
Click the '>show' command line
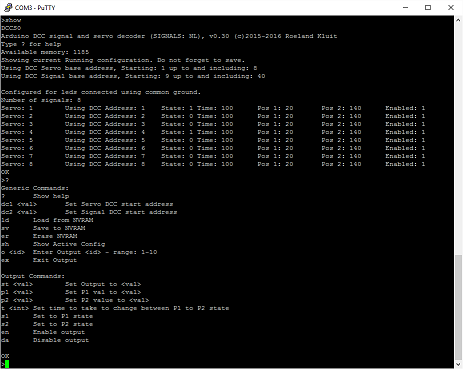[11, 20]
